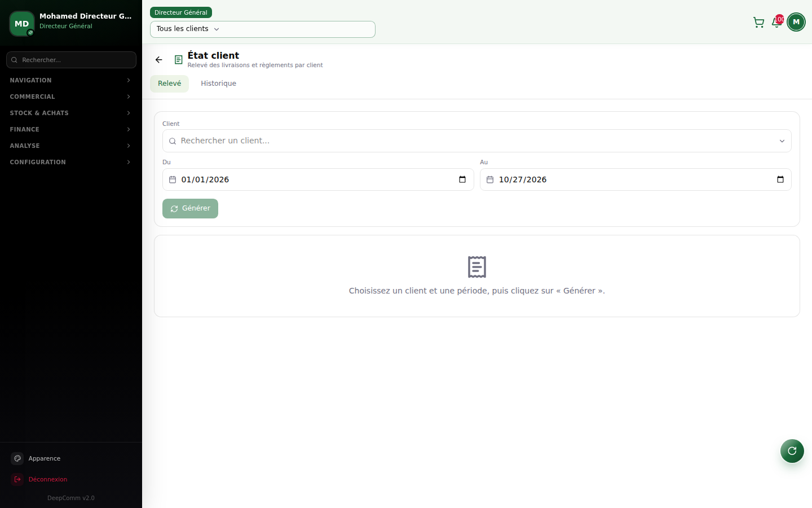Expand the STOCK & ACHATS section
Screen dimensions: 812x508
[x=71, y=113]
